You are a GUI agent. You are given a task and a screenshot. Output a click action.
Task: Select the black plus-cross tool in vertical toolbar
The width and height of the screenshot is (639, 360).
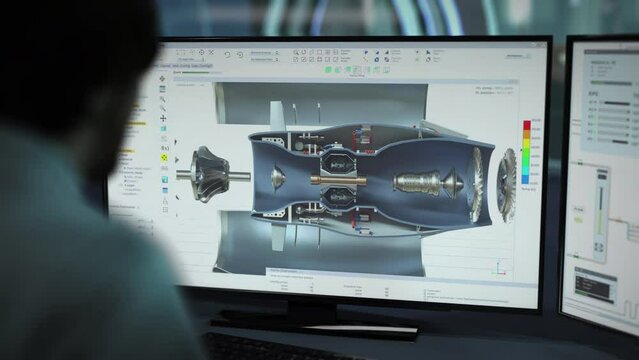(163, 118)
